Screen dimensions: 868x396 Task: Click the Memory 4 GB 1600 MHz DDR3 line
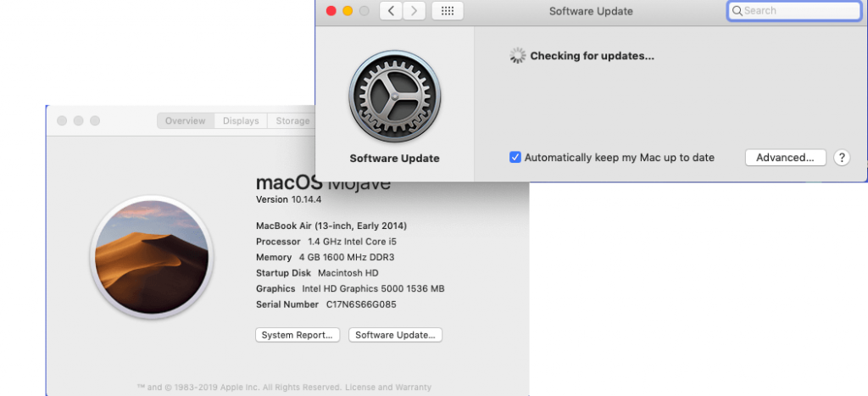[325, 257]
